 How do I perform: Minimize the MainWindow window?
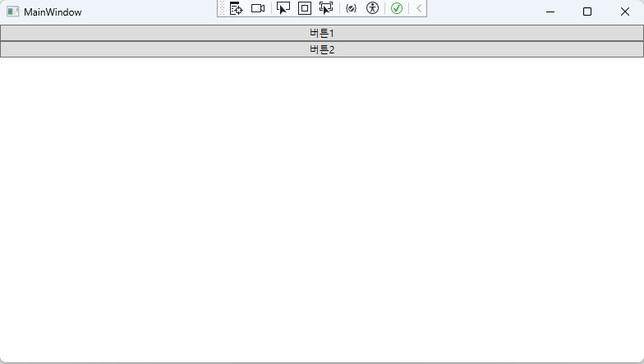coord(550,12)
